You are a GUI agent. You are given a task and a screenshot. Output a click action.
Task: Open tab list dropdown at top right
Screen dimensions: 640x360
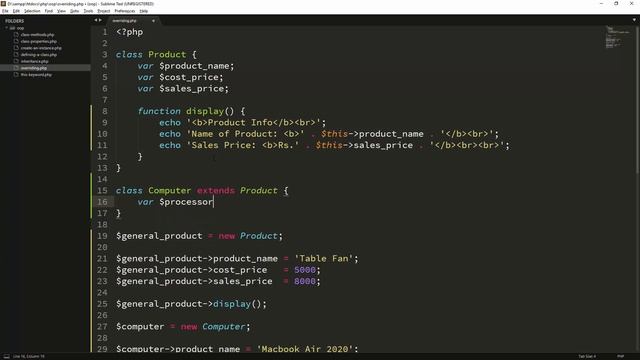tap(634, 20)
